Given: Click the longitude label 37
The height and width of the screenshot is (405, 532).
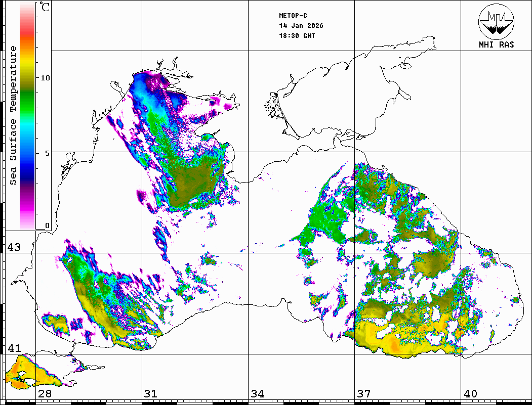Looking at the screenshot, I should (x=363, y=394).
